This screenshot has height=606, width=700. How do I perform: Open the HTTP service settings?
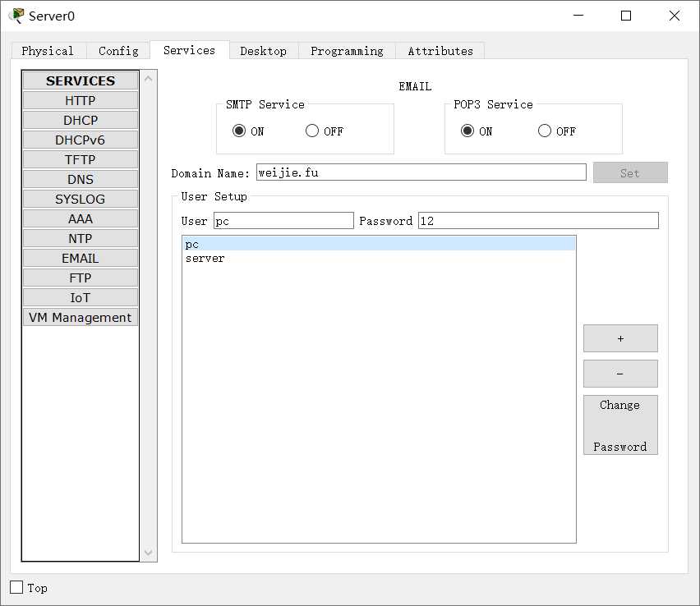pos(81,100)
